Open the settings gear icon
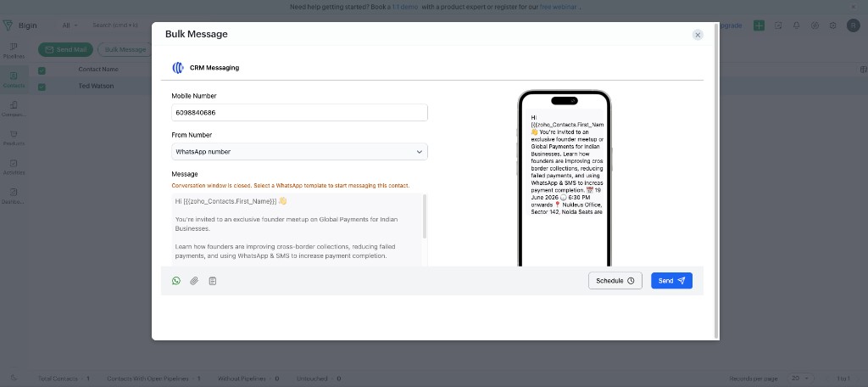868x387 pixels. click(x=832, y=25)
